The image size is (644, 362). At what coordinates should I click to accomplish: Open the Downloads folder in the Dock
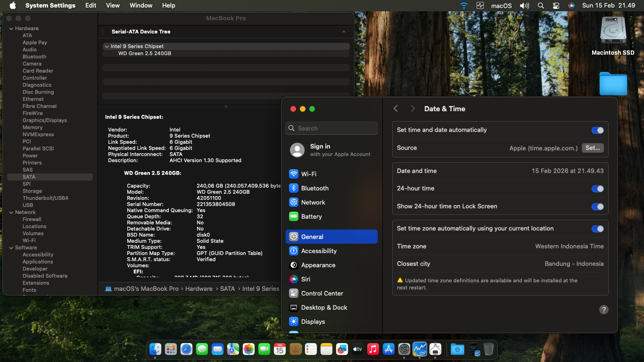[457, 349]
